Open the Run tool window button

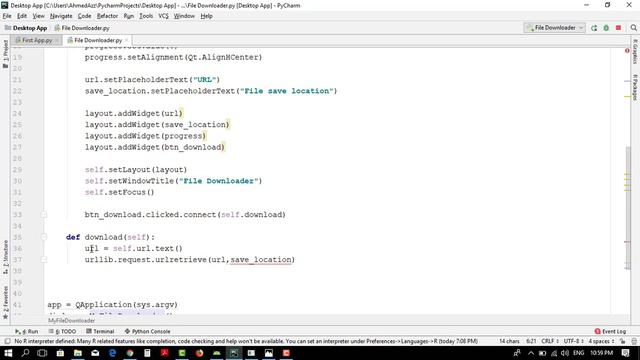click(x=27, y=331)
